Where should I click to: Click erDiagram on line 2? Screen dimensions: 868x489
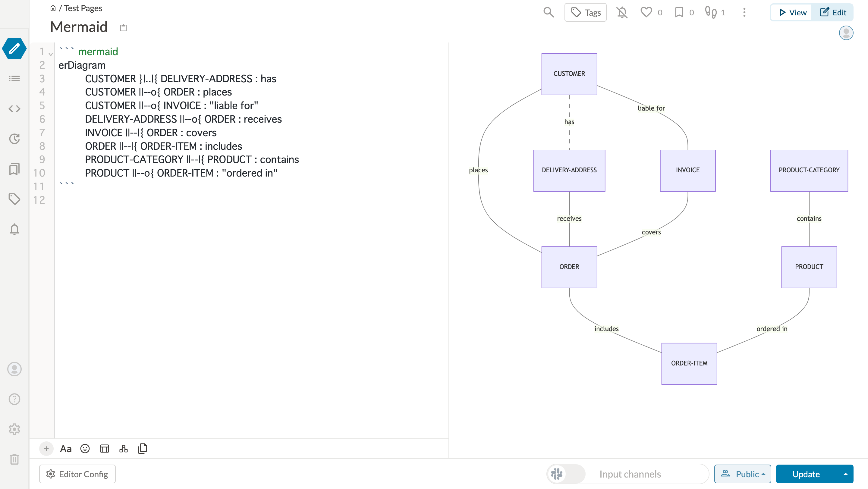tap(82, 65)
